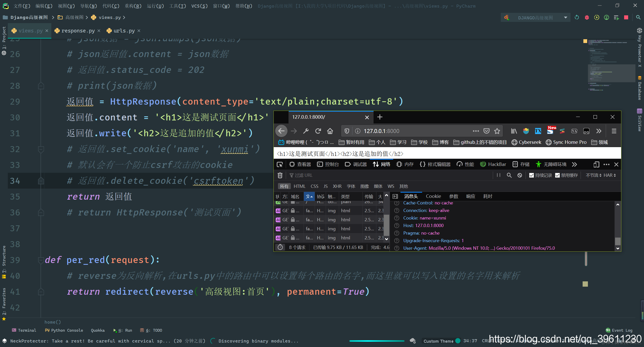644x347 pixels.
Task: Close the Firefox developer tools panel
Action: (x=616, y=164)
